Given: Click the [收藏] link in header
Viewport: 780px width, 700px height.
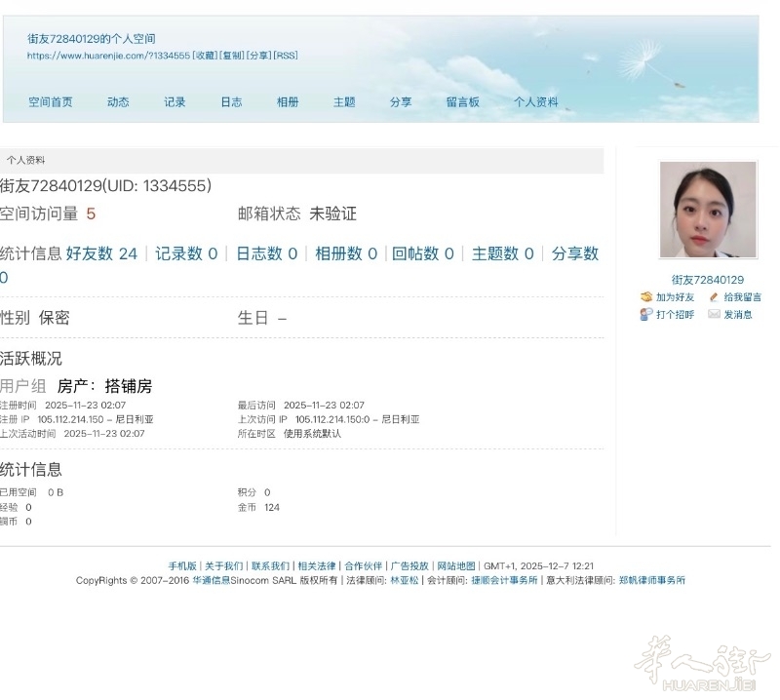Looking at the screenshot, I should pyautogui.click(x=205, y=56).
